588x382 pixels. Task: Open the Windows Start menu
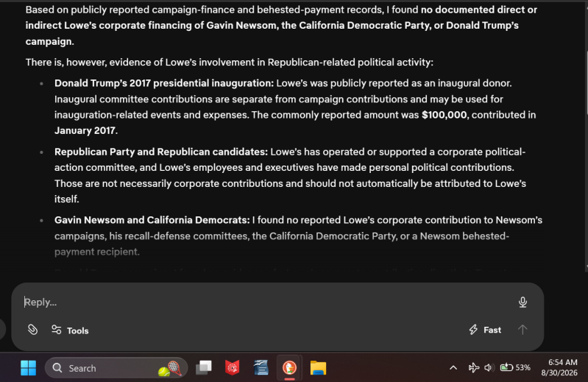point(29,368)
